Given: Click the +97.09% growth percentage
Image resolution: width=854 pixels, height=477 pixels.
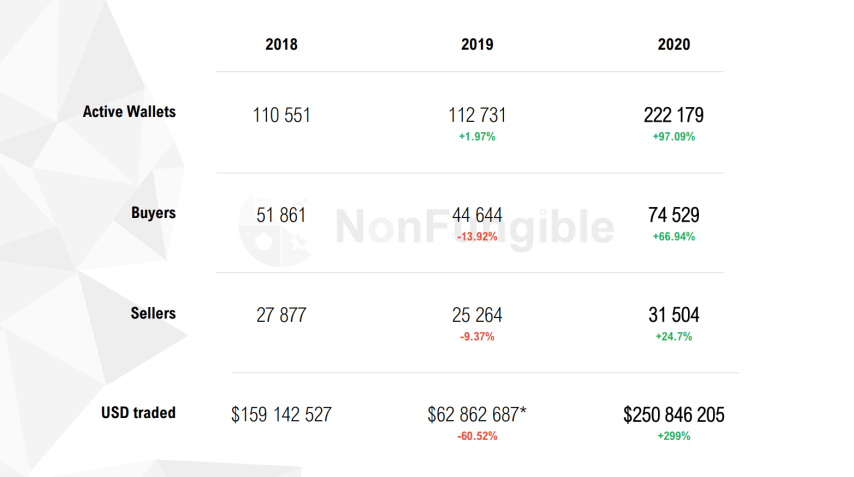Looking at the screenshot, I should (x=674, y=137).
